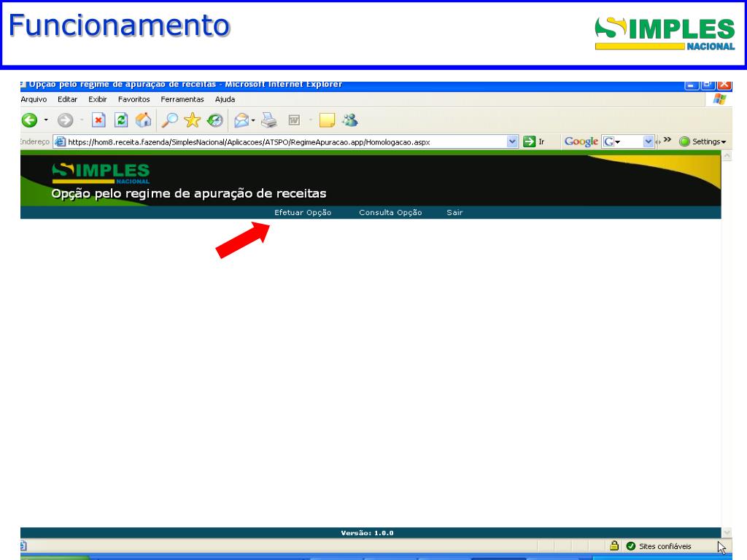Click the Efetuar Opção link
This screenshot has width=747, height=560.
[x=303, y=212]
